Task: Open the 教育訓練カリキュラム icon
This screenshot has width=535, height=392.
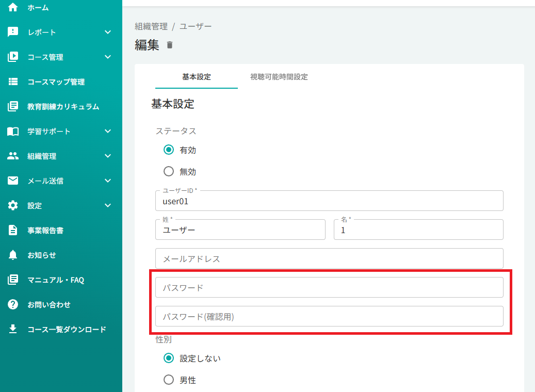Action: click(13, 106)
